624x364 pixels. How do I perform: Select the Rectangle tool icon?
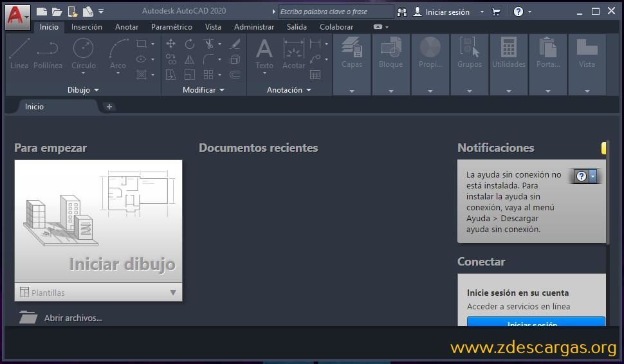coord(142,44)
